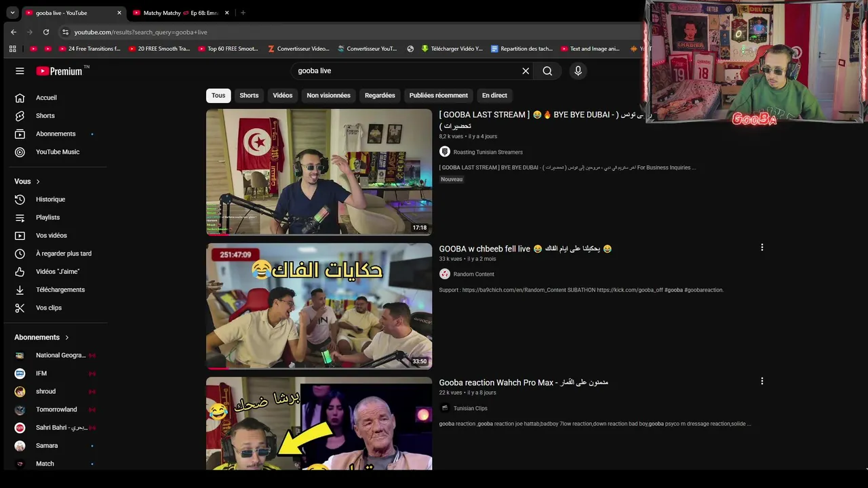Click the browser back arrow
Image resolution: width=868 pixels, height=488 pixels.
[13, 32]
